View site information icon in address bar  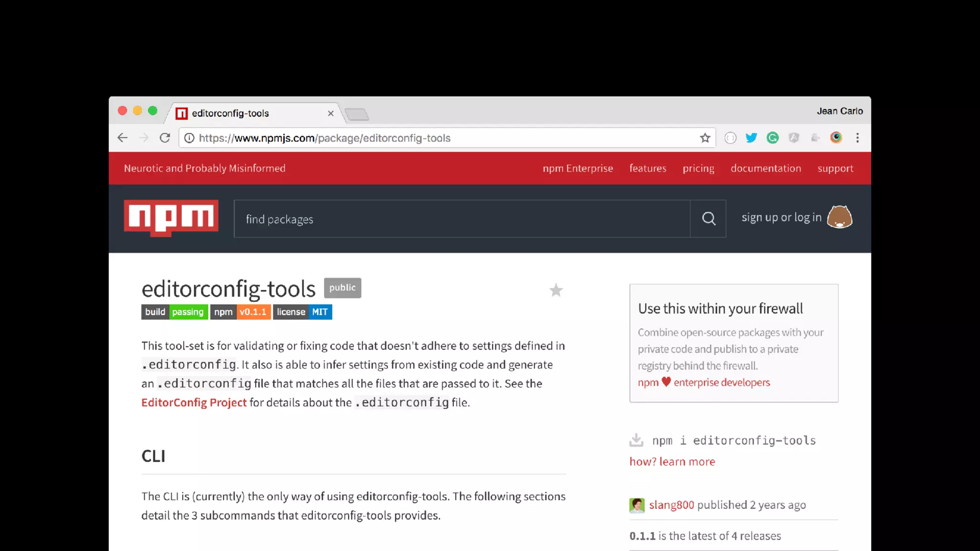pos(189,138)
